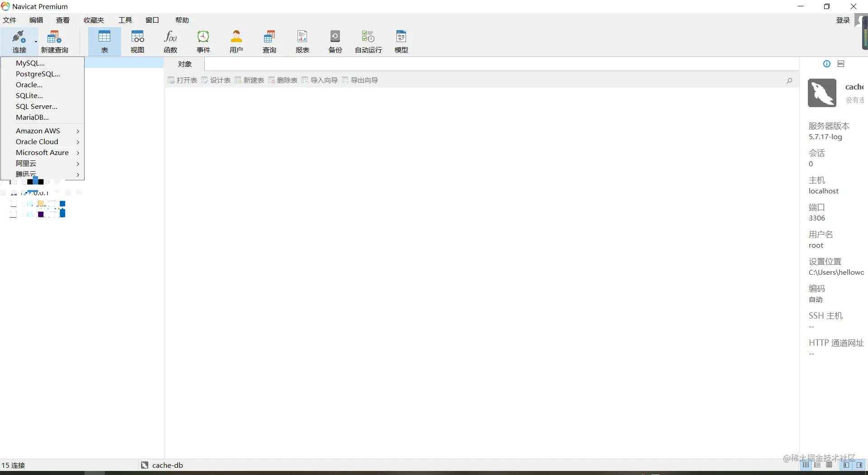The height and width of the screenshot is (475, 868).
Task: Show the general info panel icon
Action: pos(827,64)
